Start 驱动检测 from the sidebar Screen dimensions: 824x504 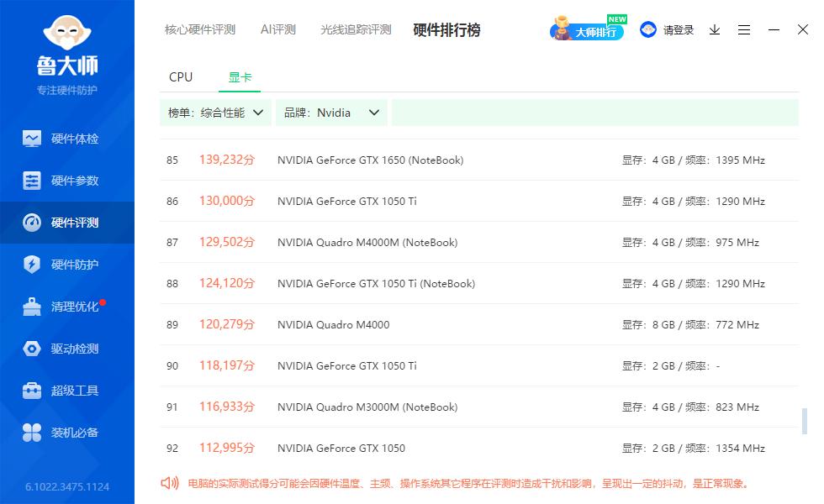pos(67,349)
